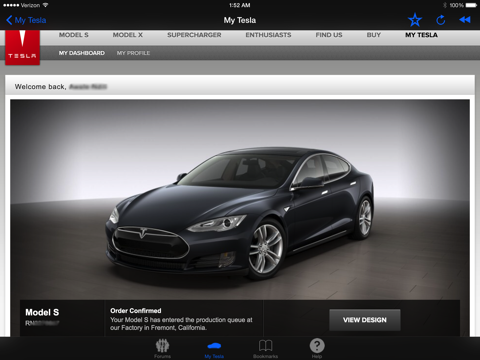Open the Model S menu
The height and width of the screenshot is (360, 480).
point(74,35)
